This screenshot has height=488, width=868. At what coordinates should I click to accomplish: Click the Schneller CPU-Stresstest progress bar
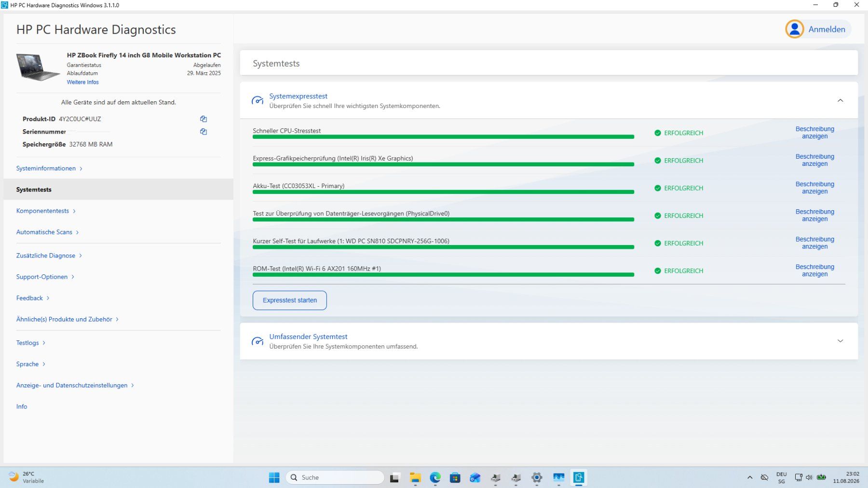[443, 137]
